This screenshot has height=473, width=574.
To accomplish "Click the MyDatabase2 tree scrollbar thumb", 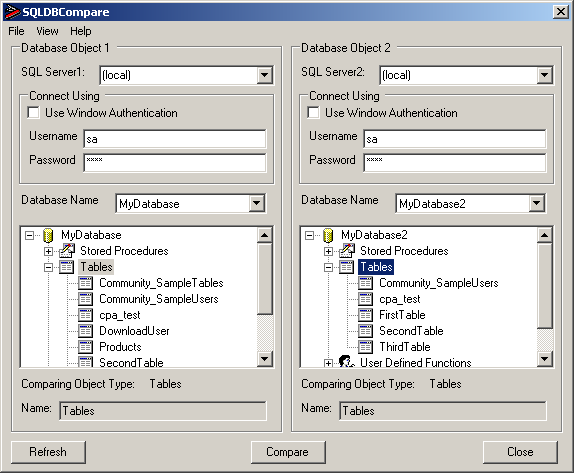I will tap(544, 286).
